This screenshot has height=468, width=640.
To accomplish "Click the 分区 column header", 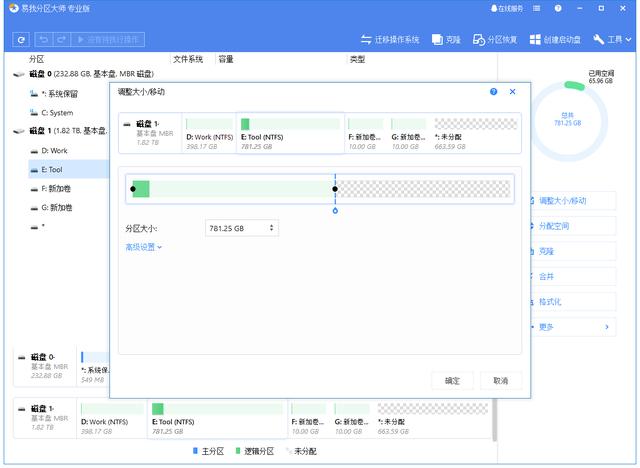I will (36, 59).
